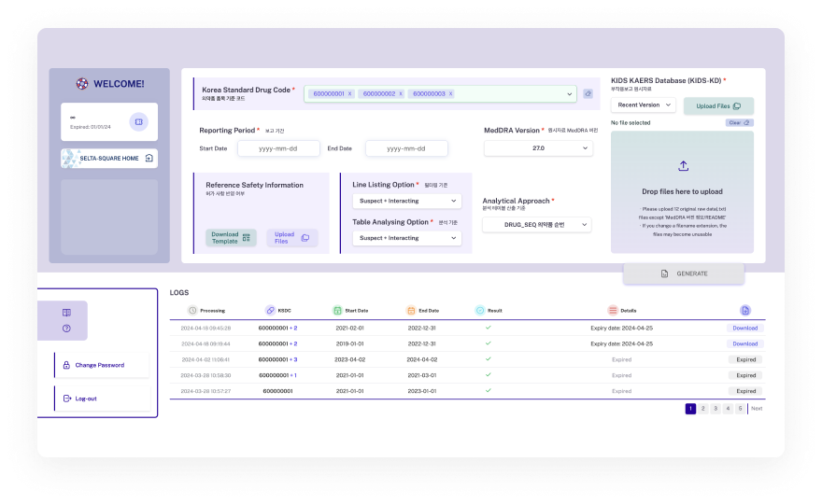Click the Download Template button
This screenshot has width=822, height=504.
click(231, 238)
